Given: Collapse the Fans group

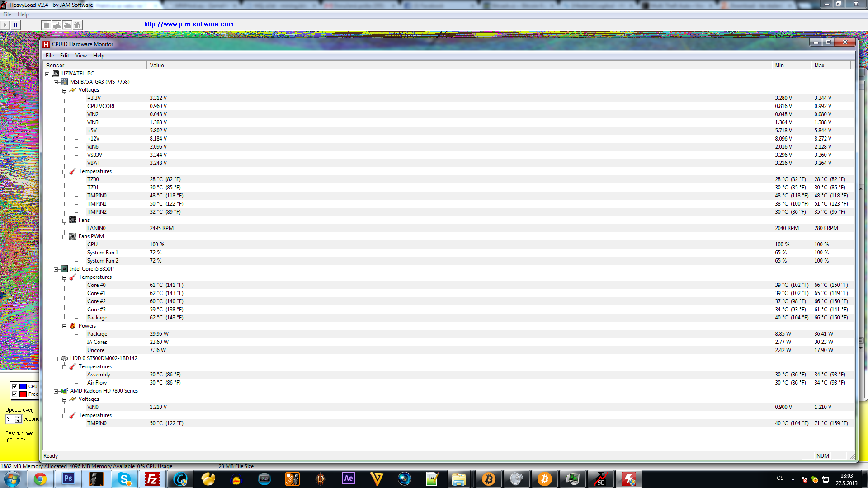Looking at the screenshot, I should click(64, 220).
